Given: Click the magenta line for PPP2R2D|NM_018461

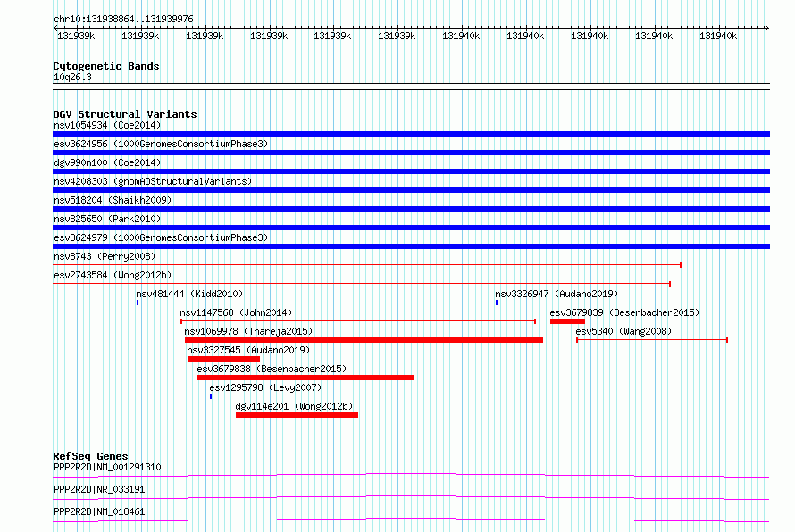Looking at the screenshot, I should pos(411,520).
